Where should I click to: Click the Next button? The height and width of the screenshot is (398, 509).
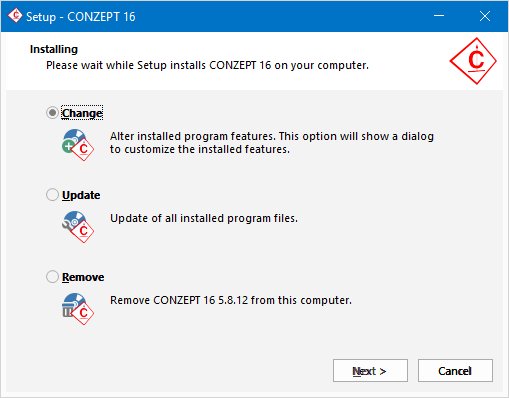click(x=370, y=371)
